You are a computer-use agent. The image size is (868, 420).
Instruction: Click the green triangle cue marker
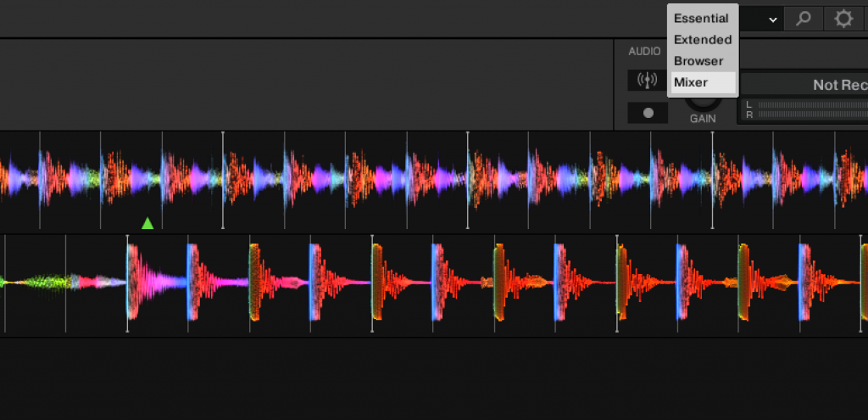[x=147, y=223]
